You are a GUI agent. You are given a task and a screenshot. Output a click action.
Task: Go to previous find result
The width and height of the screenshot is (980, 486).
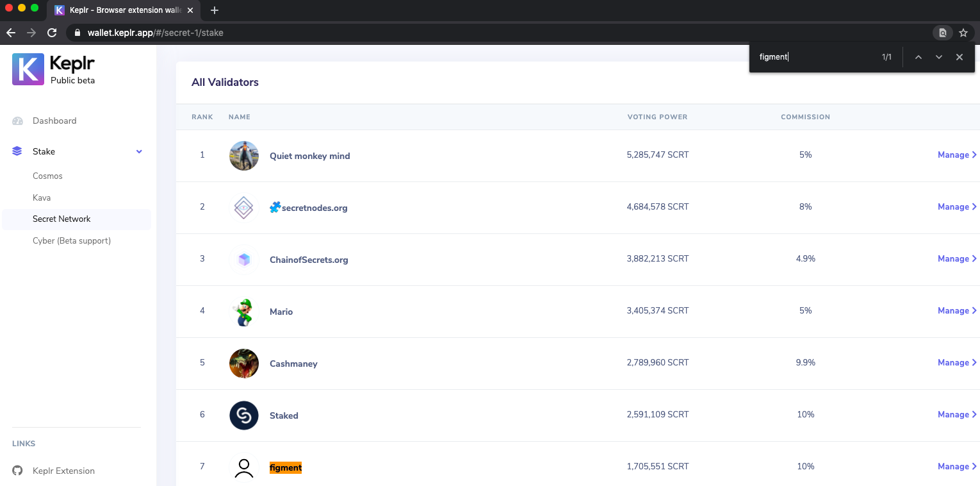pyautogui.click(x=918, y=57)
